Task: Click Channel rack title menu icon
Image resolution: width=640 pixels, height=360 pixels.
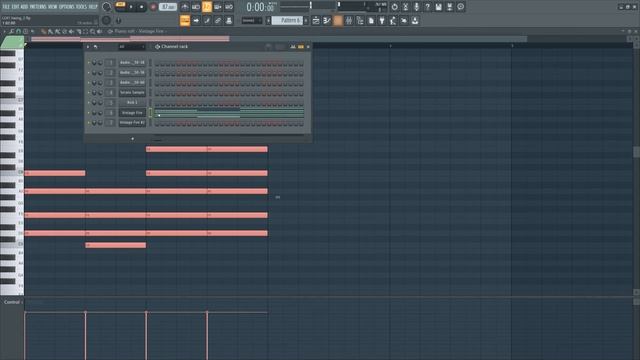Action: [x=157, y=47]
